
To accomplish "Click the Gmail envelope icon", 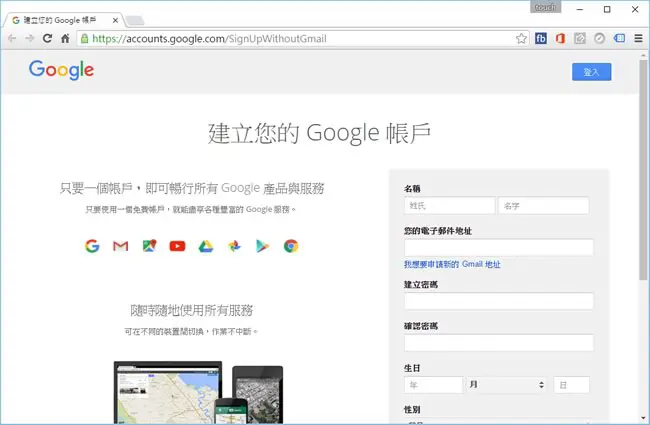I will (x=121, y=246).
